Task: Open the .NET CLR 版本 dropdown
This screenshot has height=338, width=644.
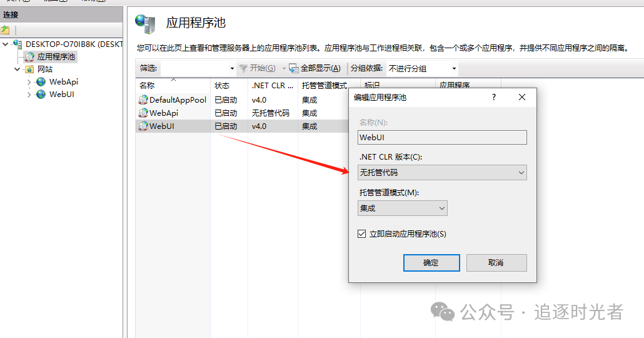Action: click(442, 173)
